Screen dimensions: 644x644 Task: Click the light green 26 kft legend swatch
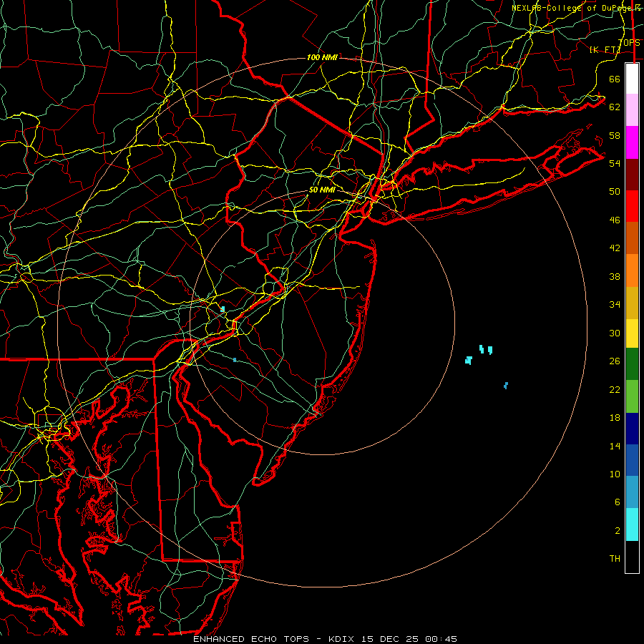[632, 396]
